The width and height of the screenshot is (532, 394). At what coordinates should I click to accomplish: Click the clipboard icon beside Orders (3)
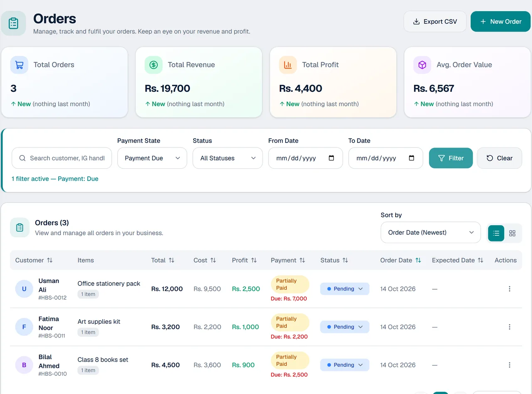(x=20, y=227)
